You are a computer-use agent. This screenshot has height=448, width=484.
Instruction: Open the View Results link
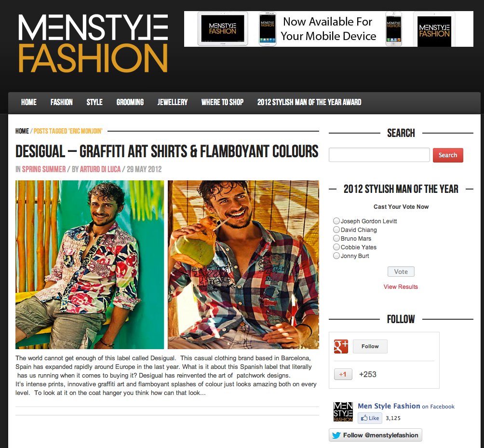(x=401, y=286)
